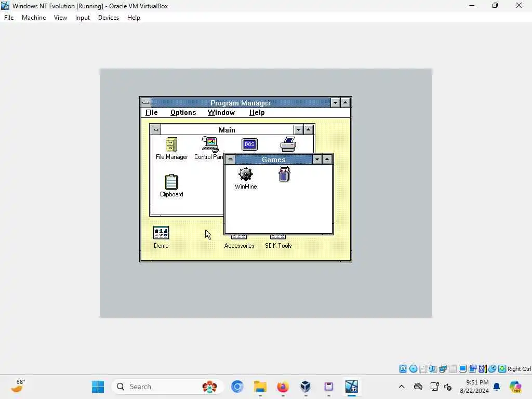Screen dimensions: 532x399
Task: Click the floppy disk status icon
Action: click(423, 368)
